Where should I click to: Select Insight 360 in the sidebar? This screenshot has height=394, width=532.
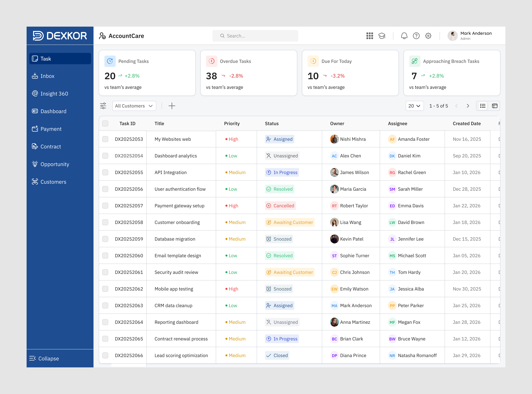click(x=54, y=94)
